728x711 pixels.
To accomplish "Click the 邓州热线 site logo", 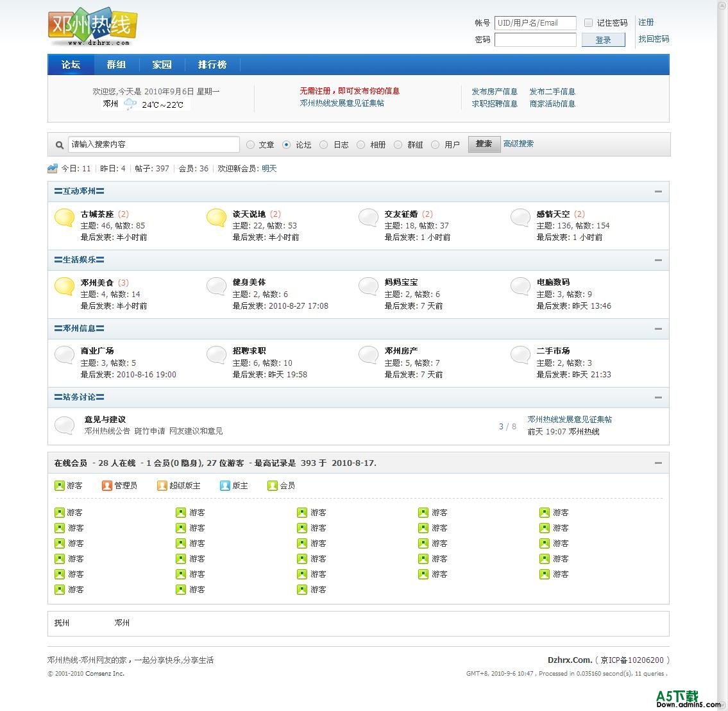I will click(93, 28).
